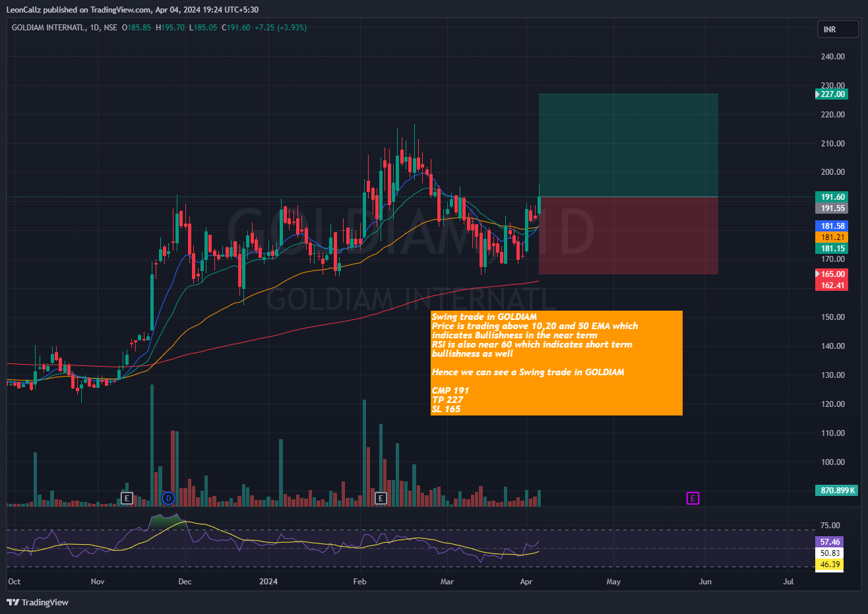Click the 'Nov' time axis label
Screen dimensions: 868x614
point(98,582)
